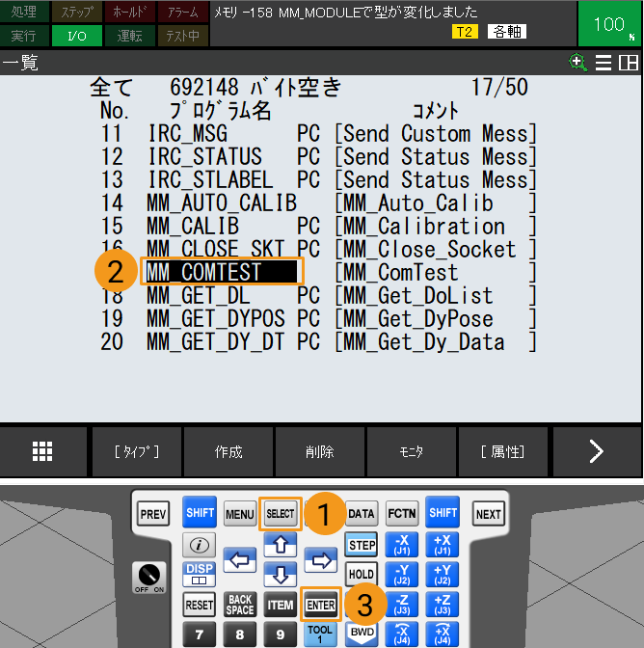Click the next-page arrow on softkey bar

coord(597,451)
